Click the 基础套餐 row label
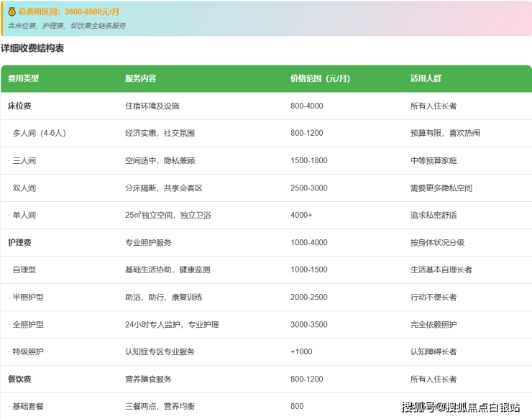Viewport: 532px width, 419px height. coord(26,406)
